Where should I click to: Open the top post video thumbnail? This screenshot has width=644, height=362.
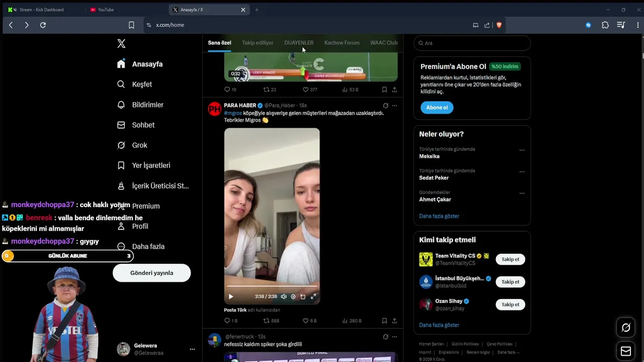(310, 66)
